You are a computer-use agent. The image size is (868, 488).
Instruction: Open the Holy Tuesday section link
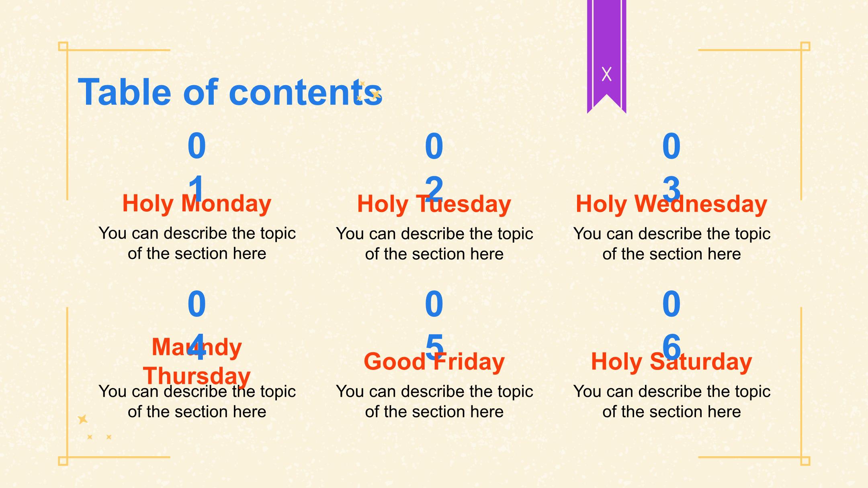tap(434, 204)
